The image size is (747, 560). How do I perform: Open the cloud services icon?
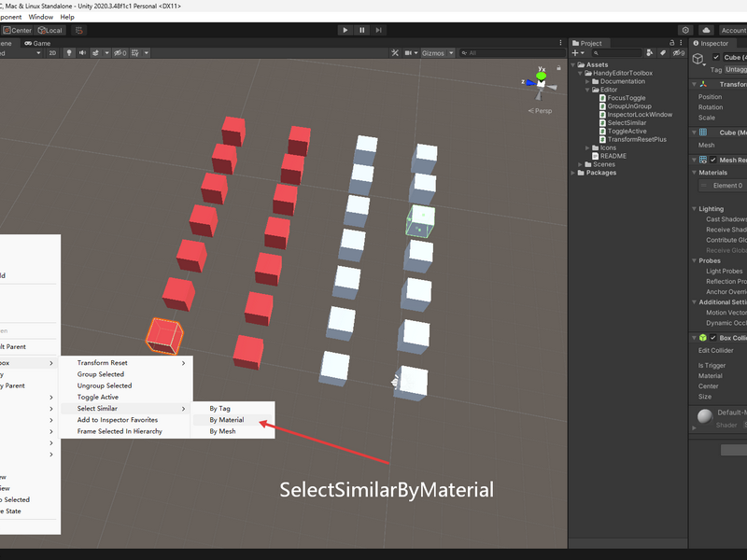pos(706,30)
